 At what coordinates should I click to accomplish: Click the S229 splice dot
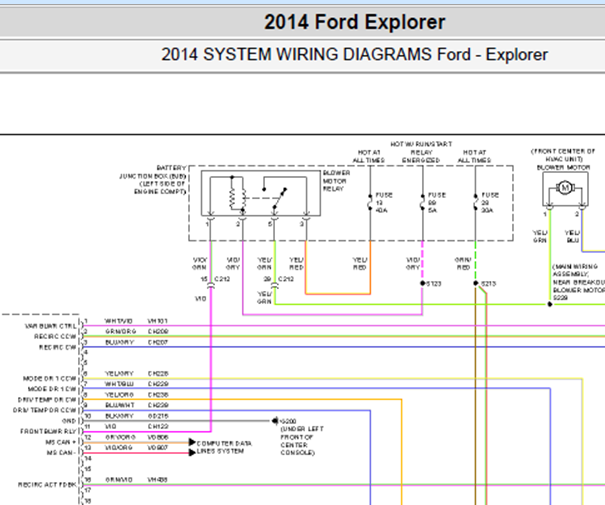pos(550,304)
